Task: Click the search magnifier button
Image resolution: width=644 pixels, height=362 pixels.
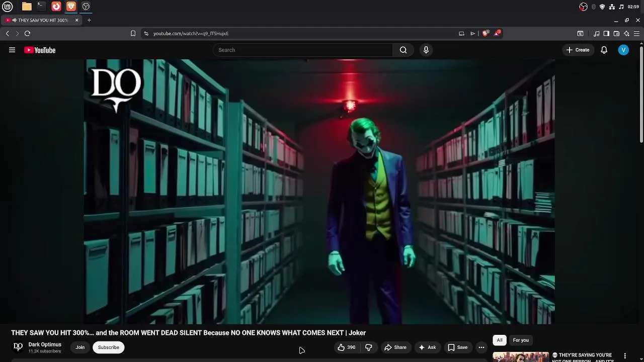Action: (x=403, y=50)
